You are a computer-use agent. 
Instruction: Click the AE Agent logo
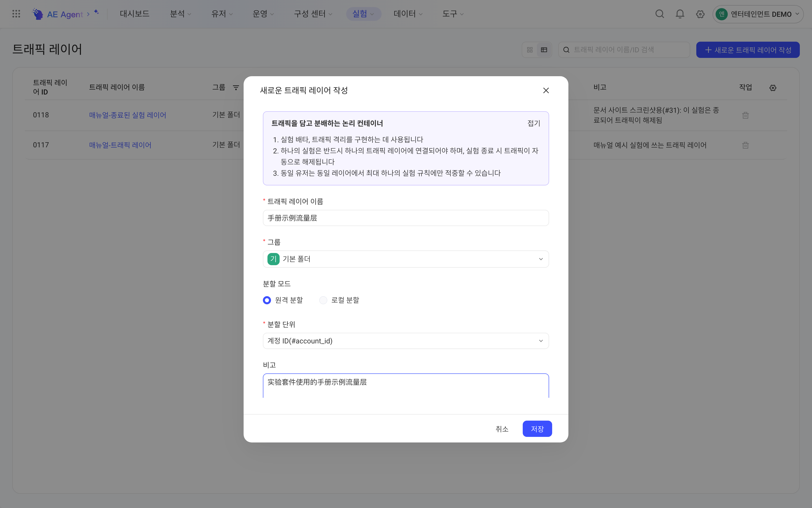click(x=57, y=14)
